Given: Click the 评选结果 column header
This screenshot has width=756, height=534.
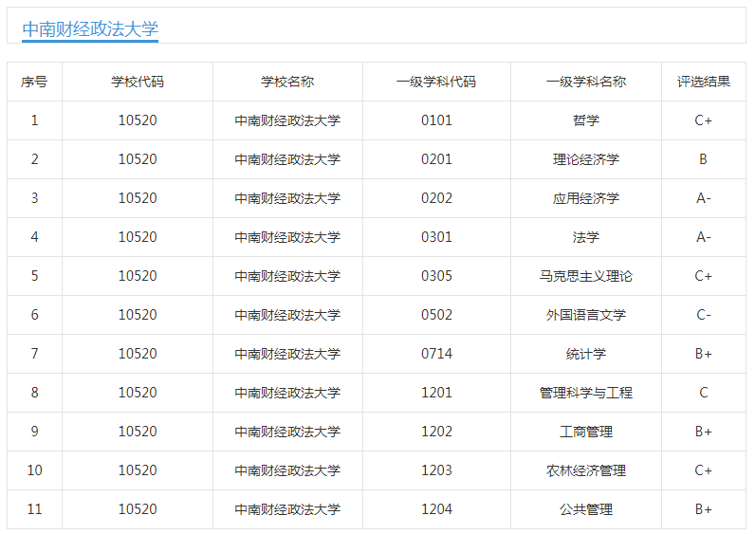Looking at the screenshot, I should pos(704,82).
